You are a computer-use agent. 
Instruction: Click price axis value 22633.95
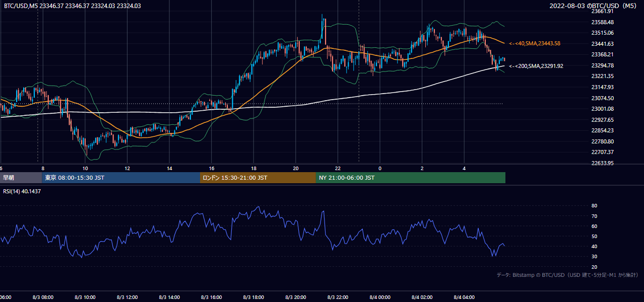[x=602, y=163]
